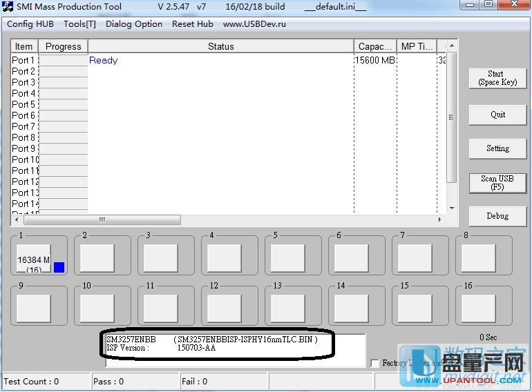The width and height of the screenshot is (532, 392).
Task: Select the Port 14 row
Action: click(x=229, y=204)
